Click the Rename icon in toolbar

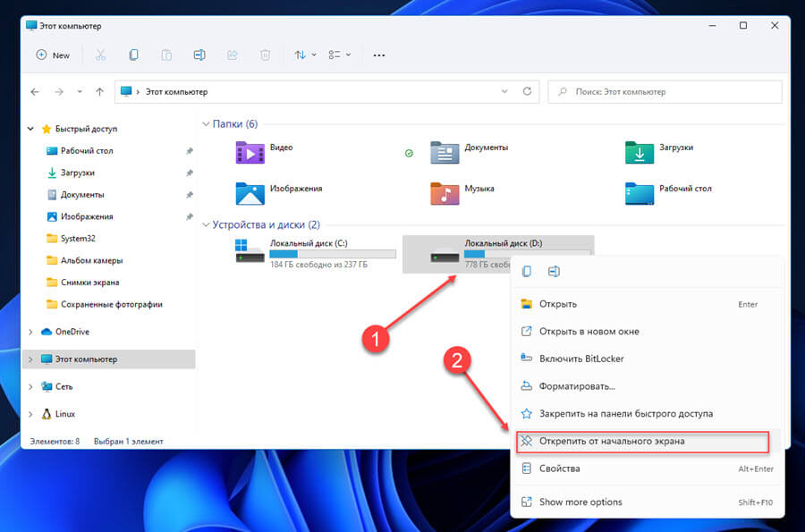pyautogui.click(x=199, y=55)
